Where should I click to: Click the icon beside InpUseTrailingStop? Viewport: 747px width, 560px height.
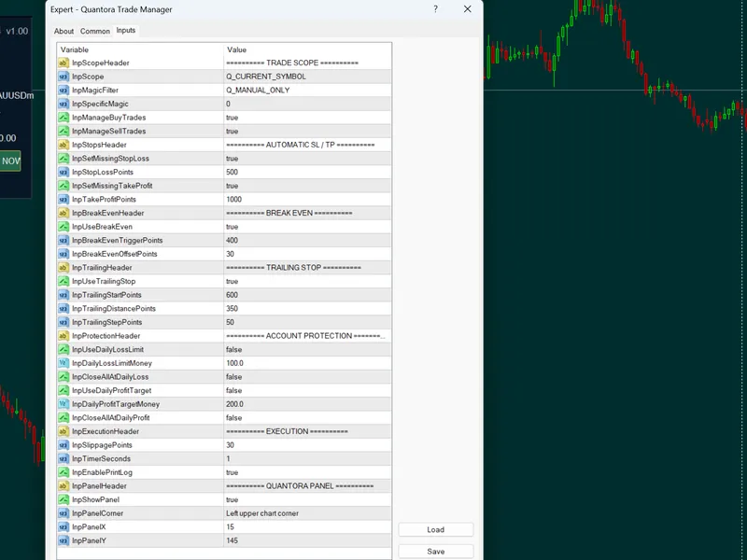[x=63, y=282]
